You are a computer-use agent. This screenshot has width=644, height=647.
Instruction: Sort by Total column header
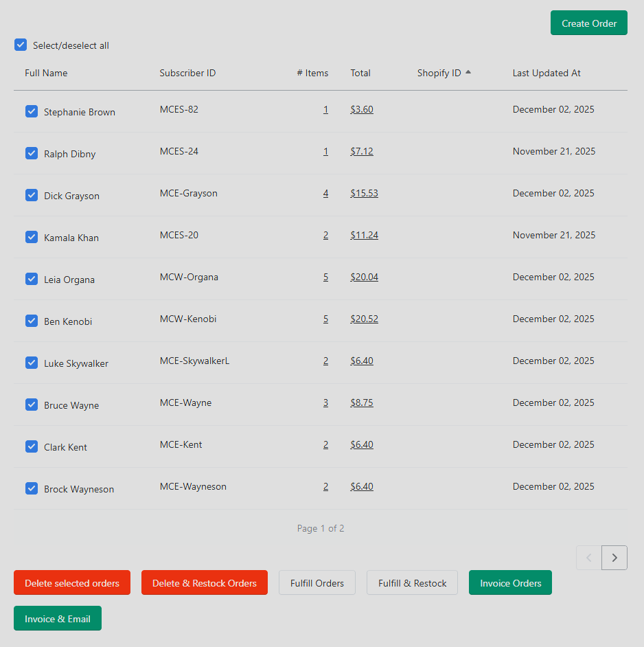click(x=360, y=73)
